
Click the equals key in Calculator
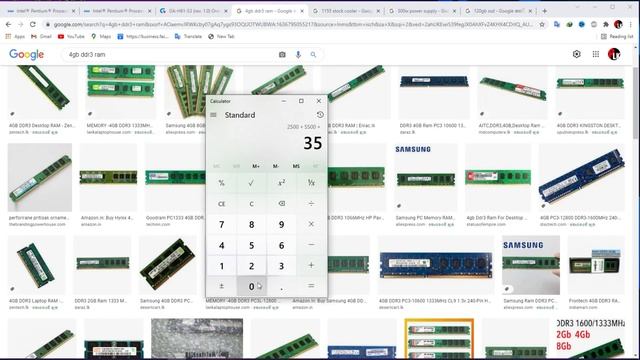coord(311,286)
